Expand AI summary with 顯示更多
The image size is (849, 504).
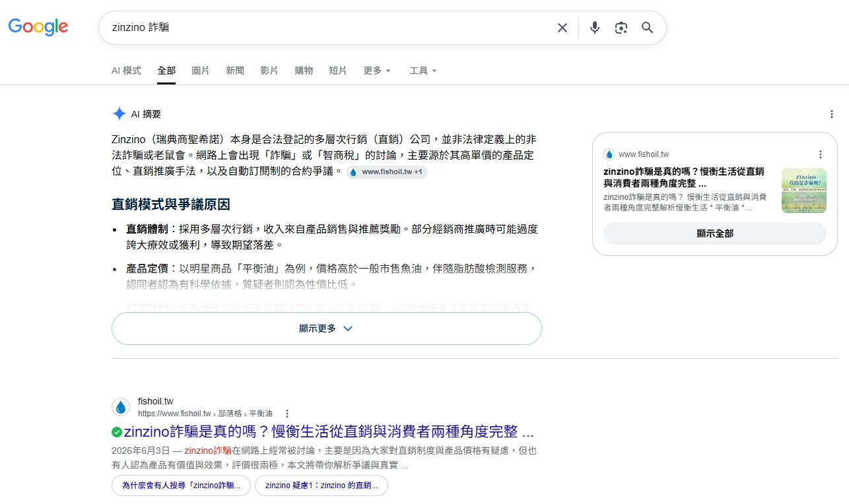(x=327, y=329)
